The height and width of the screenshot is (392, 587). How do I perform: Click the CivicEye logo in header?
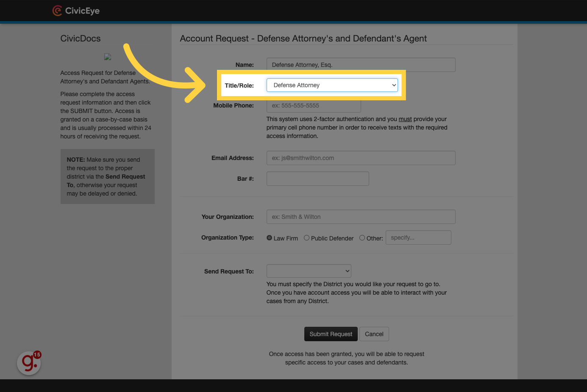click(x=76, y=11)
